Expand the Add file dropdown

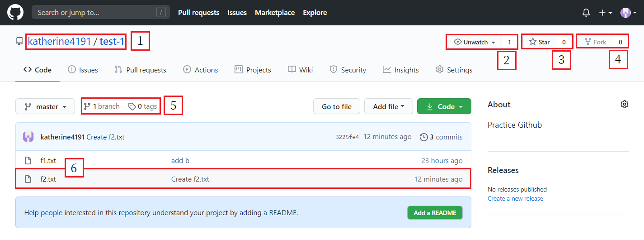click(x=389, y=106)
